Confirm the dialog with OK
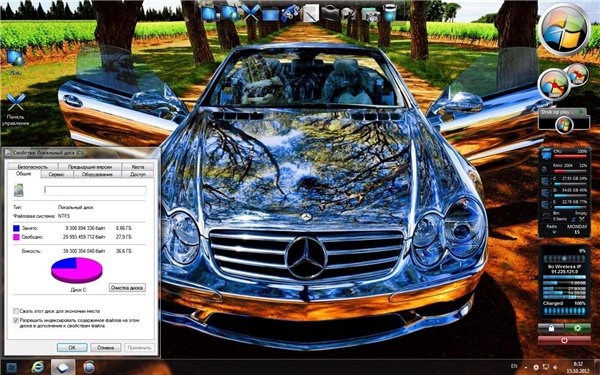 (72, 347)
